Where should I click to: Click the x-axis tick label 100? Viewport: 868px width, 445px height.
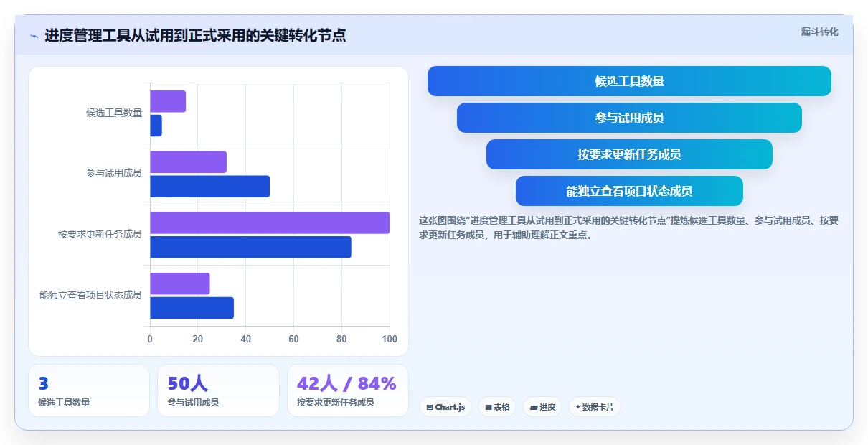coord(390,339)
